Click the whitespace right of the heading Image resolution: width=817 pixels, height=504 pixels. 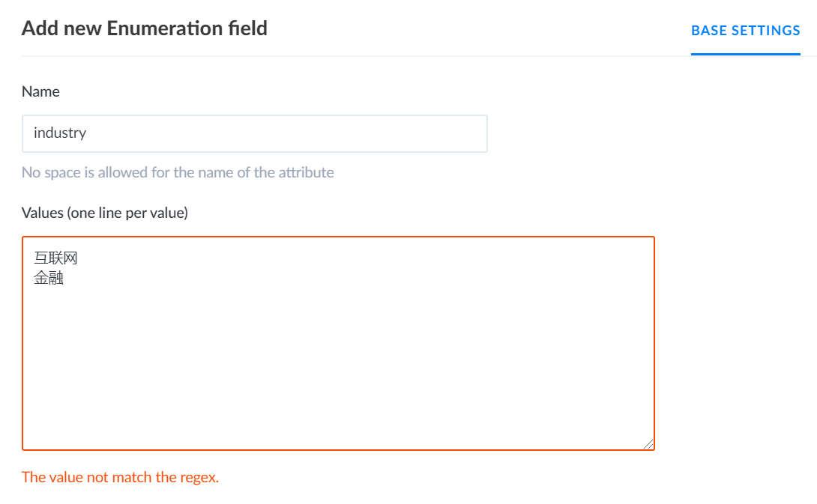(450, 28)
